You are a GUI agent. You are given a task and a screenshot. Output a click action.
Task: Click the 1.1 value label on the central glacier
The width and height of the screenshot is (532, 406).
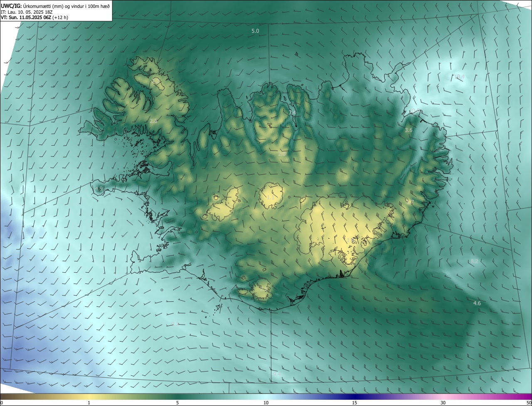(x=270, y=198)
